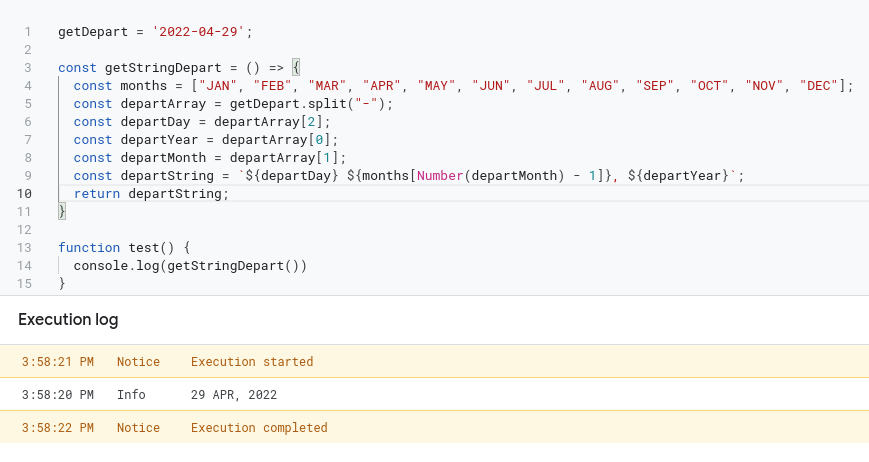The width and height of the screenshot is (869, 462).
Task: Click the "DEC" string in the months array
Action: click(819, 86)
